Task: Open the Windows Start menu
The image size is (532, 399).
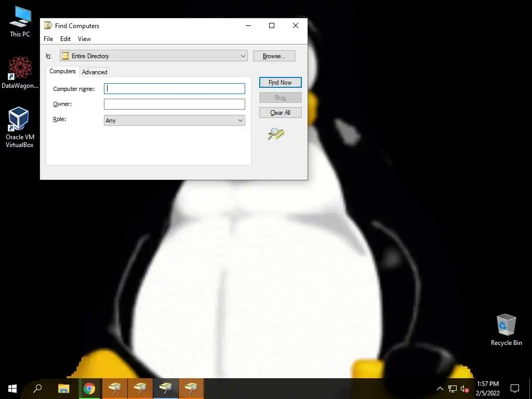Action: [x=12, y=389]
